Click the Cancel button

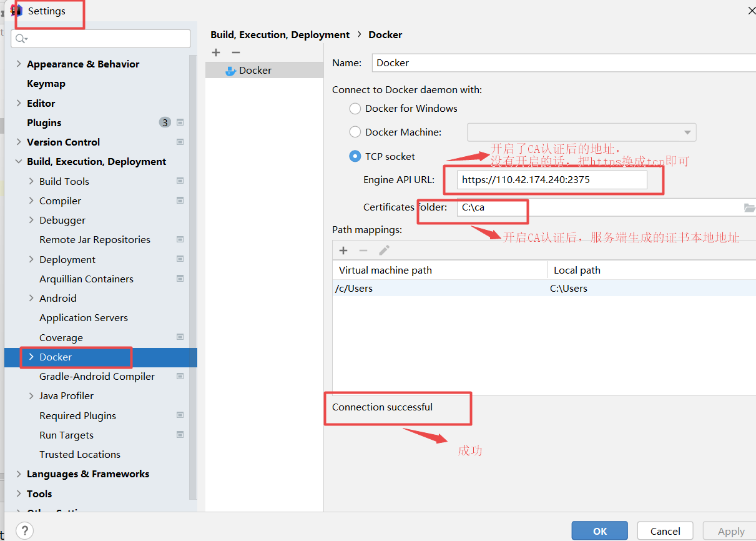coord(665,531)
